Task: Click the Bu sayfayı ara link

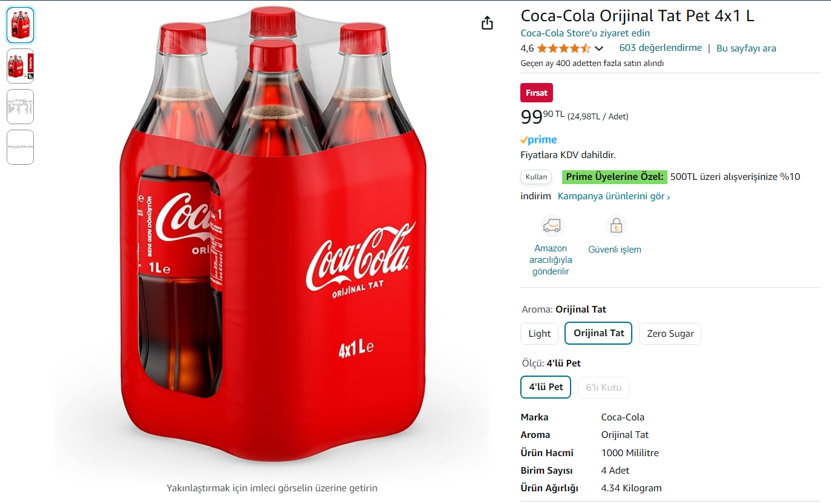Action: coord(746,48)
